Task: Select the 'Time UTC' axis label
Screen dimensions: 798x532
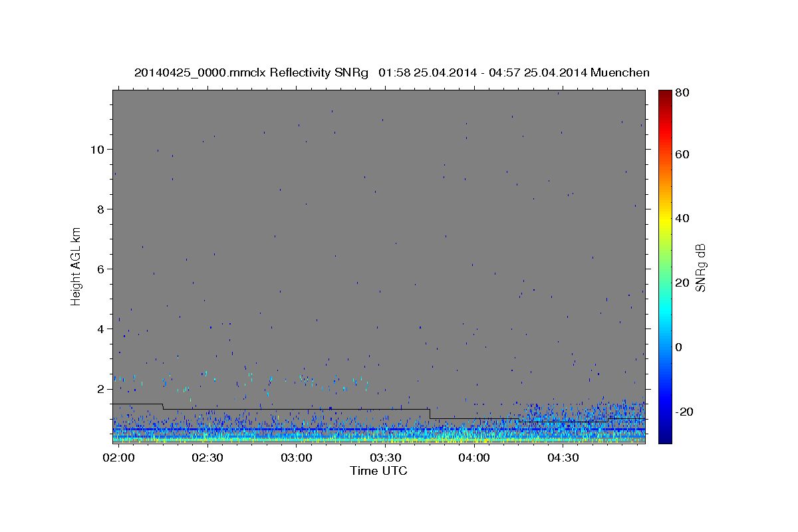Action: click(x=378, y=471)
